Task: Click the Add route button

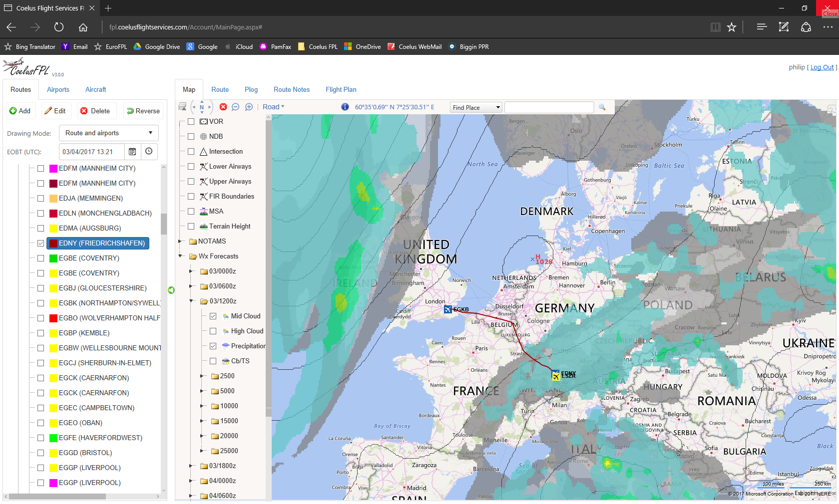Action: coord(20,111)
